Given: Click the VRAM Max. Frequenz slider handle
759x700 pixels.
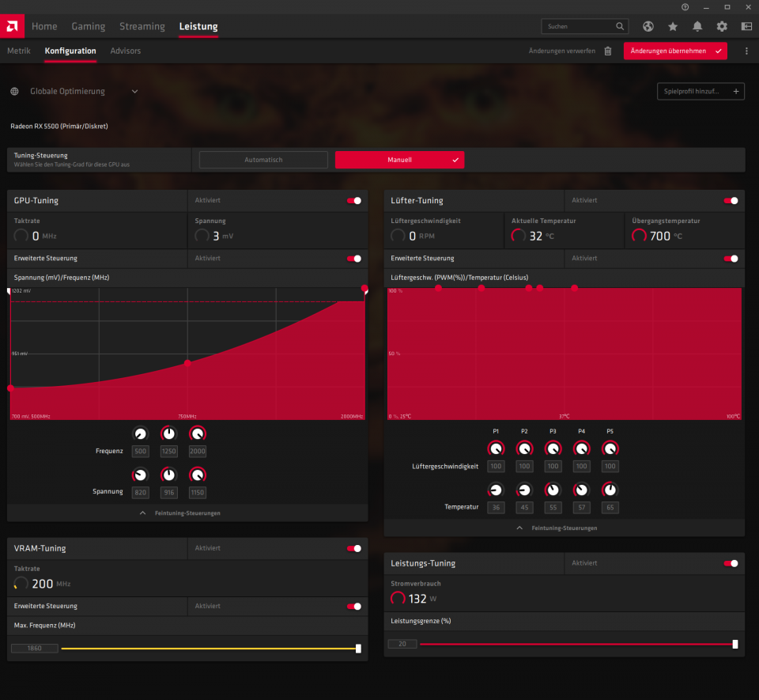Looking at the screenshot, I should coord(358,649).
